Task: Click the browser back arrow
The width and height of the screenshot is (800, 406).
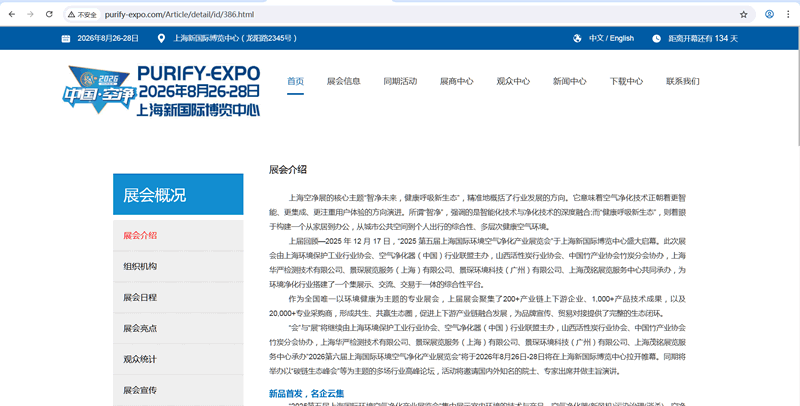Action: tap(11, 15)
